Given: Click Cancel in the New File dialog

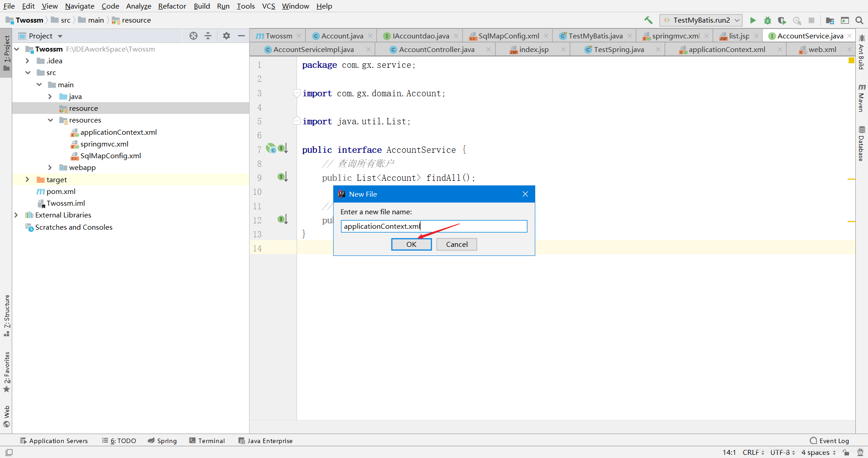Looking at the screenshot, I should (457, 244).
